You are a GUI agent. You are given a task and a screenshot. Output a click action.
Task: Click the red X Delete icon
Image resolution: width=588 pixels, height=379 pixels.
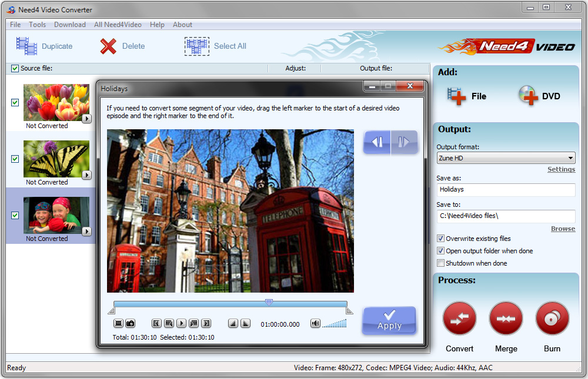click(108, 46)
